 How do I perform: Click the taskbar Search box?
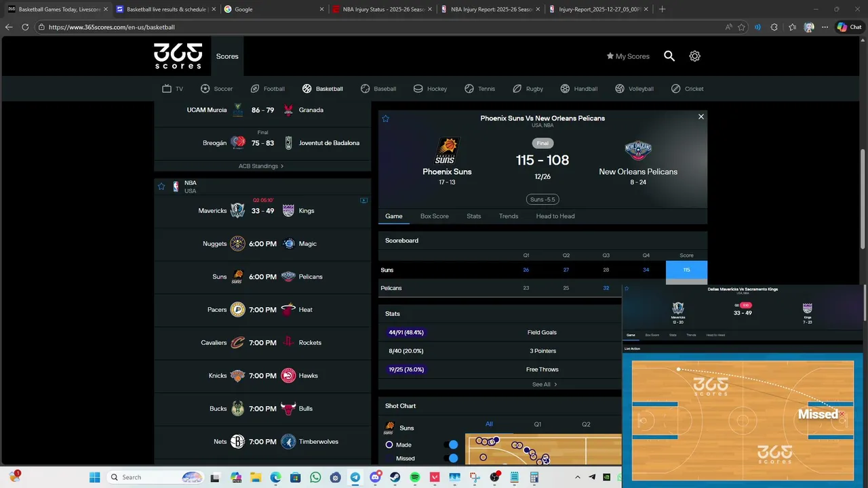pyautogui.click(x=155, y=477)
